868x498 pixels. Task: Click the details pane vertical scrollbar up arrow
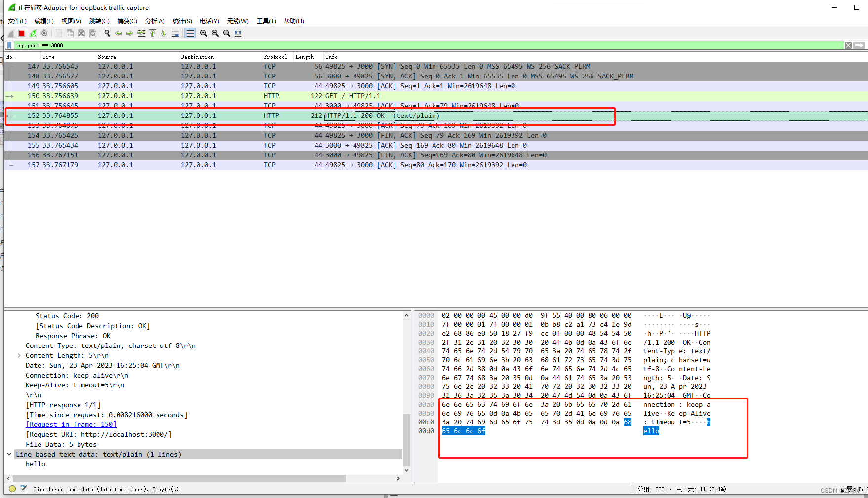[407, 315]
